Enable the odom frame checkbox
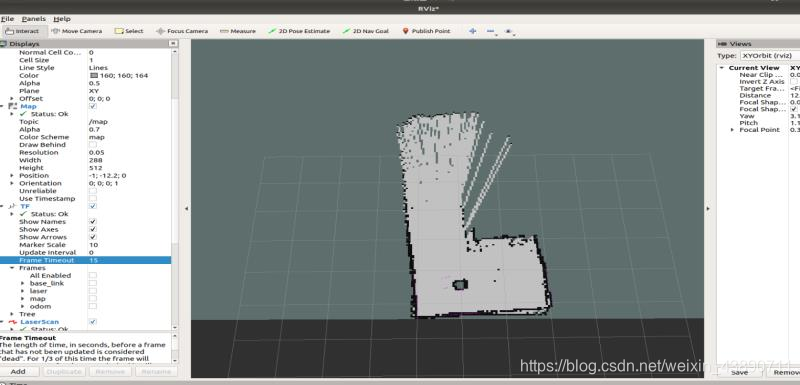 [93, 306]
